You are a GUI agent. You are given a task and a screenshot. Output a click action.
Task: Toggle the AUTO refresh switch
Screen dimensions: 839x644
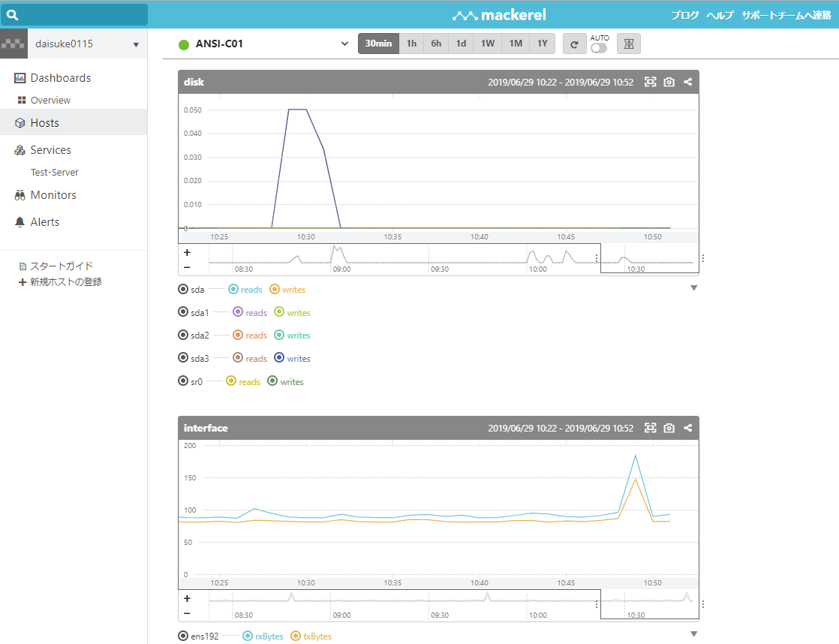[599, 48]
